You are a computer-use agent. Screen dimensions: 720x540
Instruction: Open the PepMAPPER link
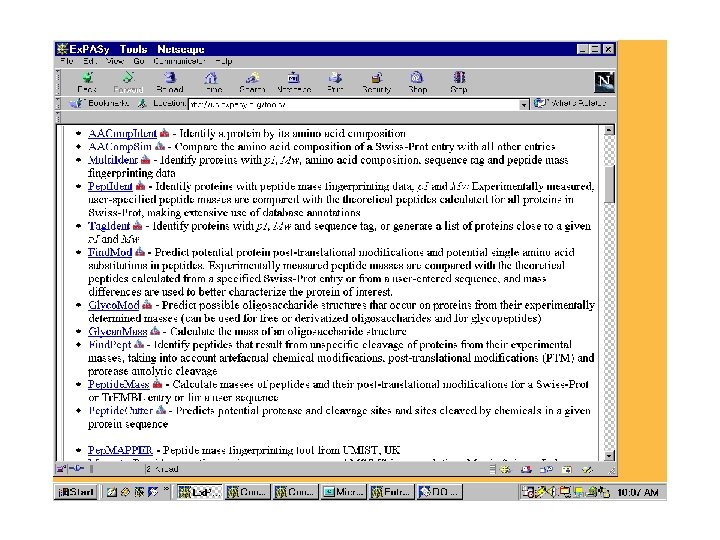pos(120,450)
